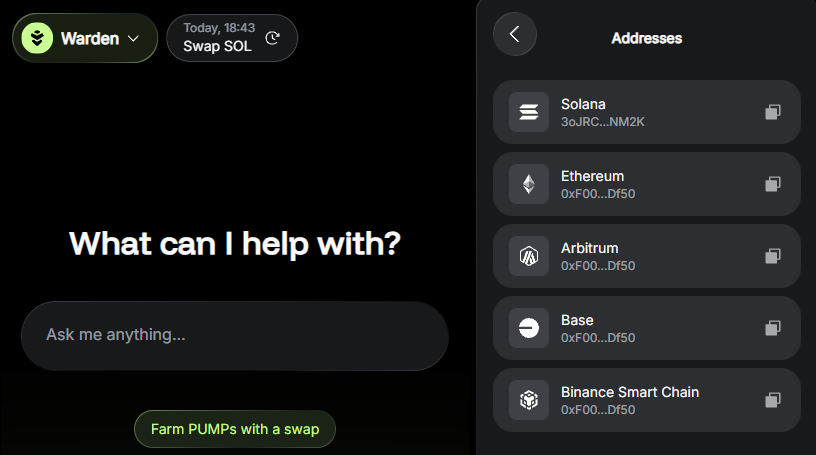This screenshot has height=455, width=816.
Task: Copy the Arbitrum address
Action: 772,256
